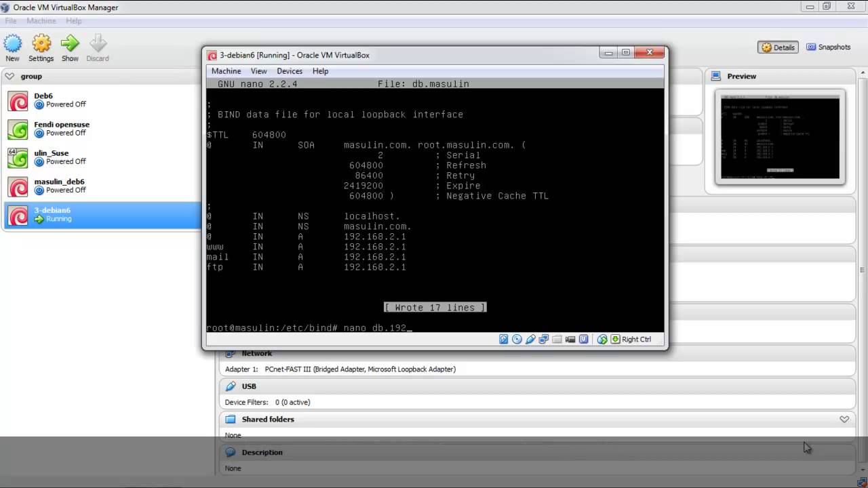Click the hard disk activity icon in VM status bar
Screen dimensions: 868x488
click(504, 340)
